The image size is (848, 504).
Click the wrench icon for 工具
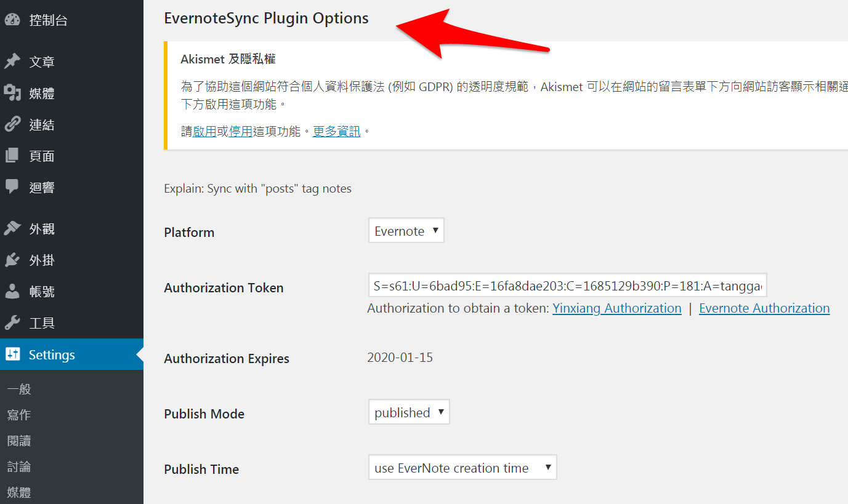[12, 322]
